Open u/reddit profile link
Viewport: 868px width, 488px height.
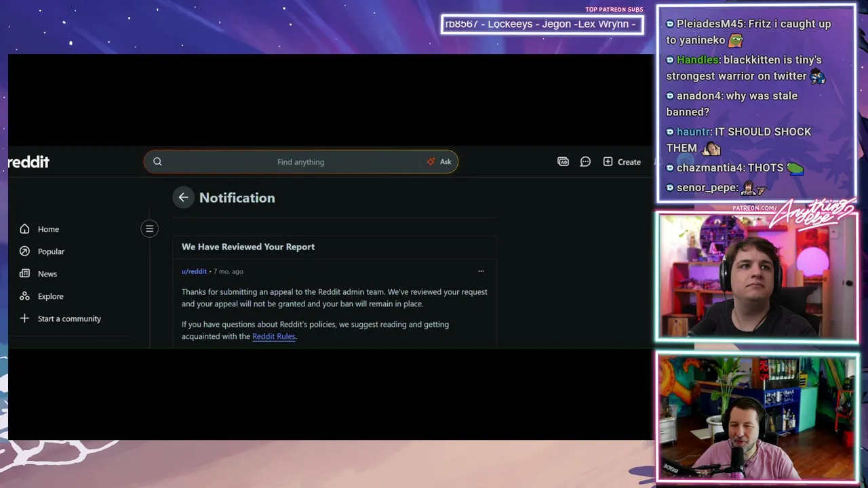pyautogui.click(x=194, y=271)
